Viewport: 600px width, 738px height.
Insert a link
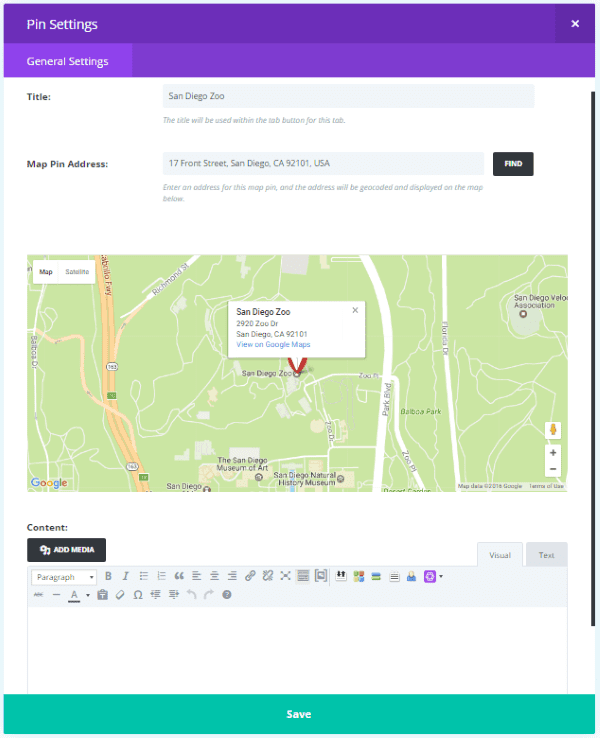tap(250, 576)
